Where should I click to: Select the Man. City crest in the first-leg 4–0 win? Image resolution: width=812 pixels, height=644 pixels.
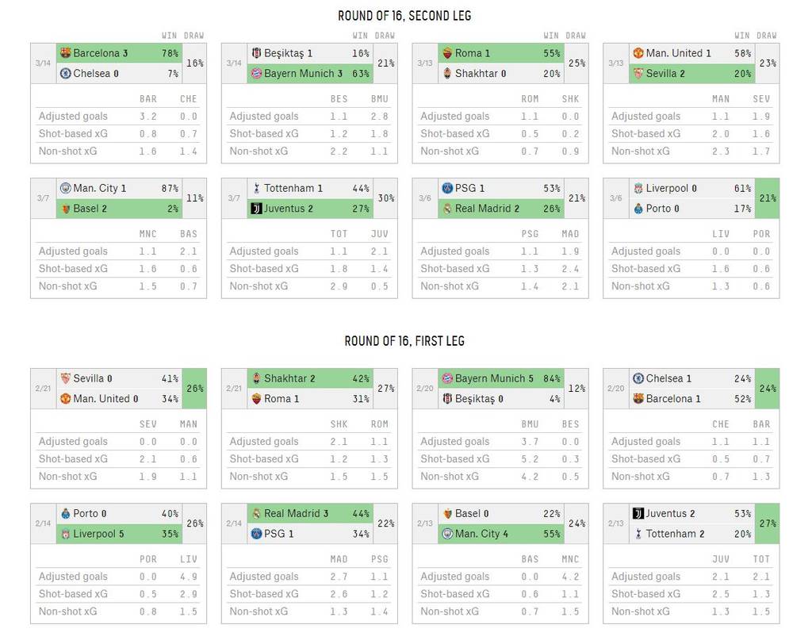447,534
